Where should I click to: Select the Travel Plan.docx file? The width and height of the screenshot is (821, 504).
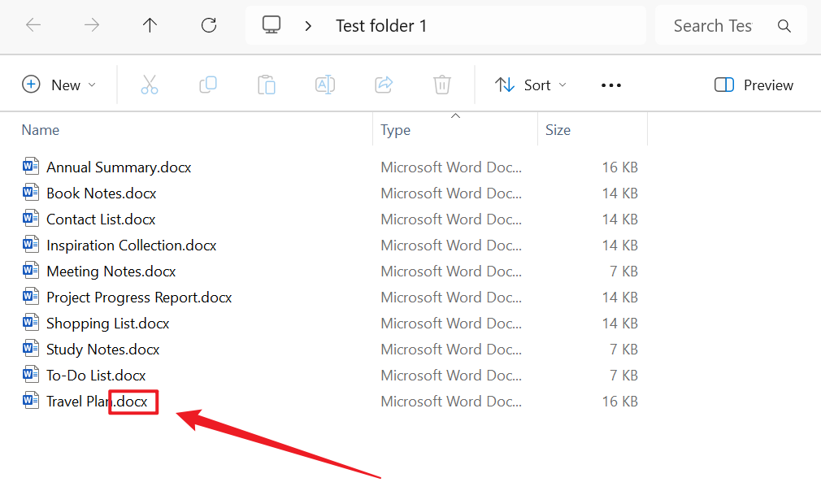pyautogui.click(x=97, y=402)
